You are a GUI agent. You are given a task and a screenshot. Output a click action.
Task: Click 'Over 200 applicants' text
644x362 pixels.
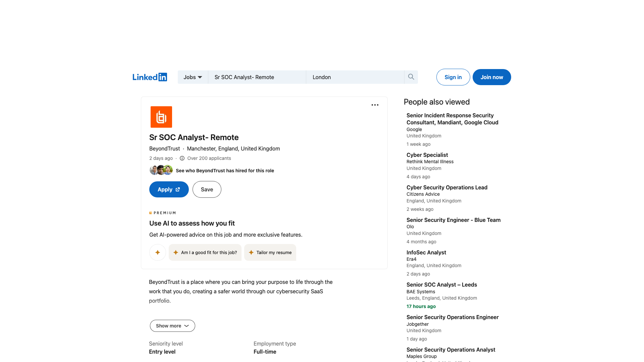[209, 158]
